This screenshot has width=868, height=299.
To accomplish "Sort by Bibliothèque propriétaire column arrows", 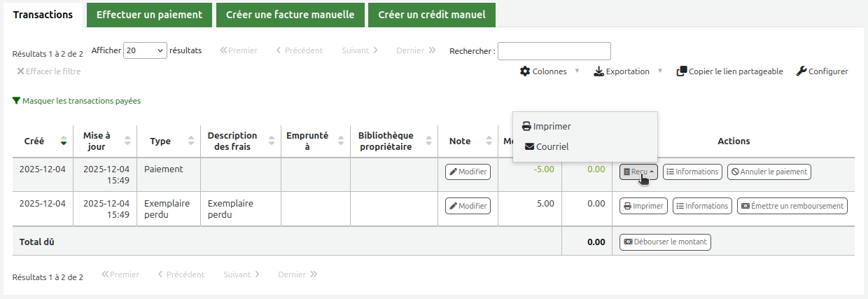I will [428, 141].
